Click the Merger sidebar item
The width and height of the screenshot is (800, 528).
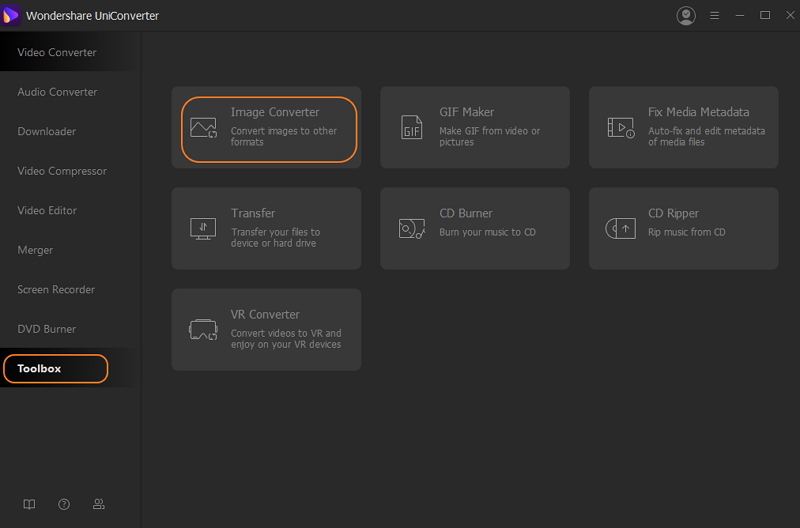(35, 250)
